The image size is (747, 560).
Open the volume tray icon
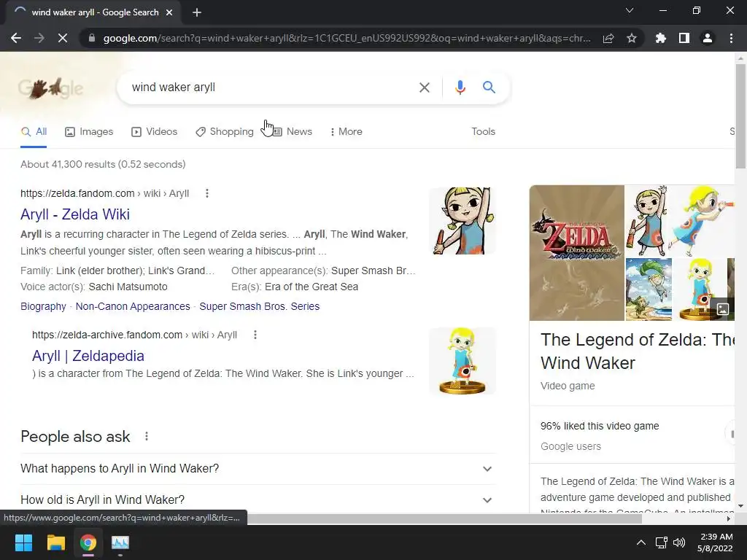pyautogui.click(x=679, y=542)
